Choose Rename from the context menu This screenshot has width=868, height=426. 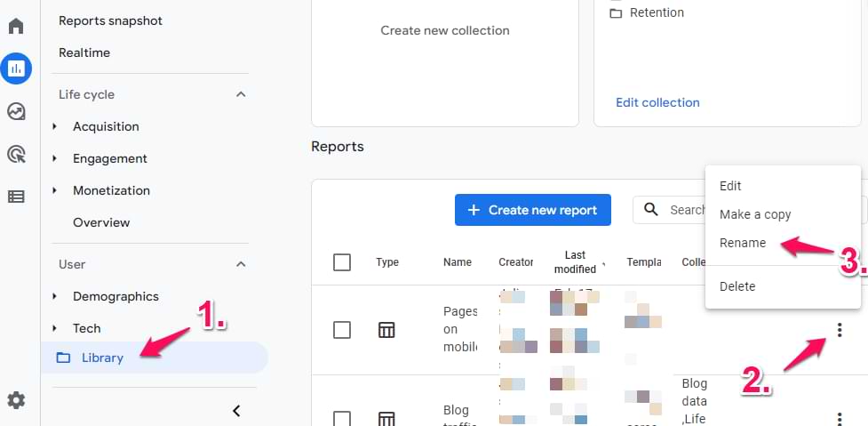point(742,243)
